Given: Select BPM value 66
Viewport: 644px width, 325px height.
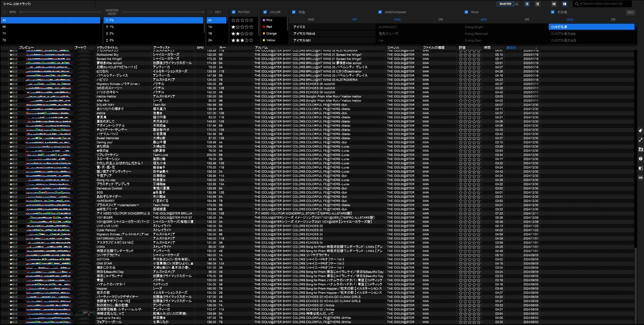Looking at the screenshot, I should click(x=50, y=27).
